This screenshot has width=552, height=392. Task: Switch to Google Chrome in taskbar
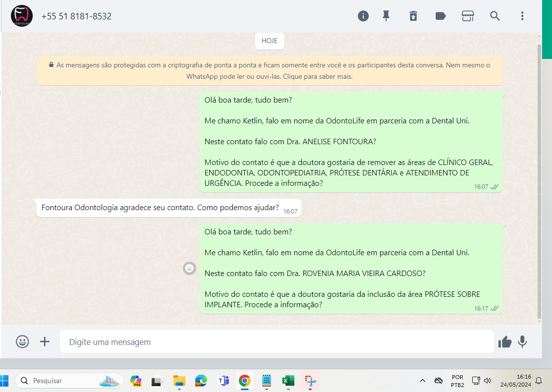pyautogui.click(x=245, y=381)
